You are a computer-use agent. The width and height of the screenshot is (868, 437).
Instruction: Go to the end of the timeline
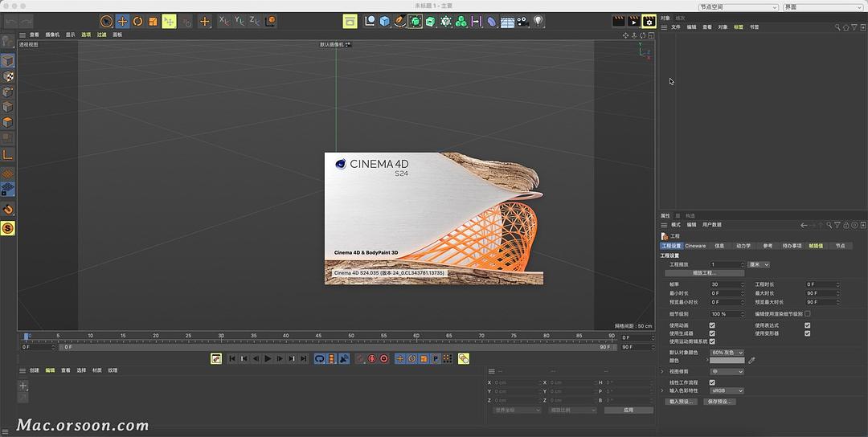tap(304, 359)
